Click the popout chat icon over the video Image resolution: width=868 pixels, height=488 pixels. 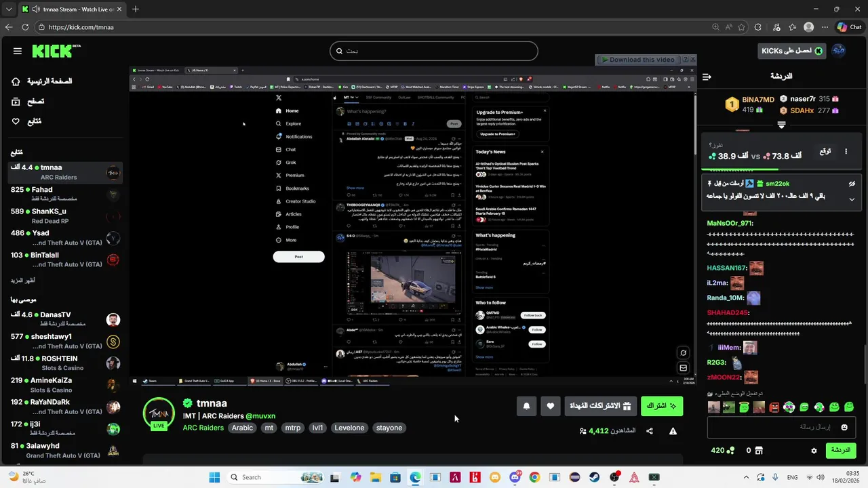(683, 368)
